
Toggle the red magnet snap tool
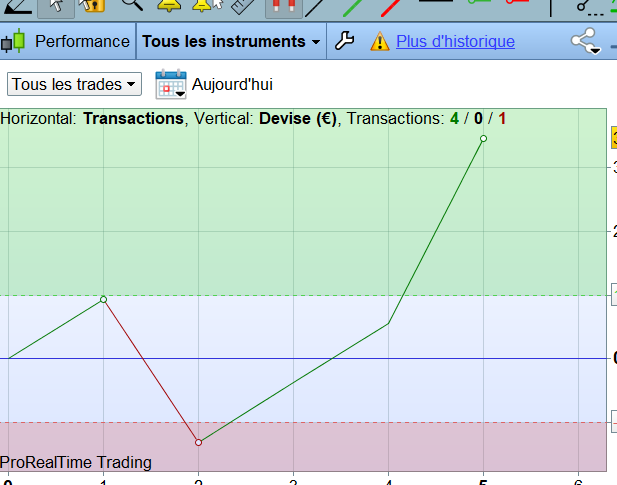(284, 7)
